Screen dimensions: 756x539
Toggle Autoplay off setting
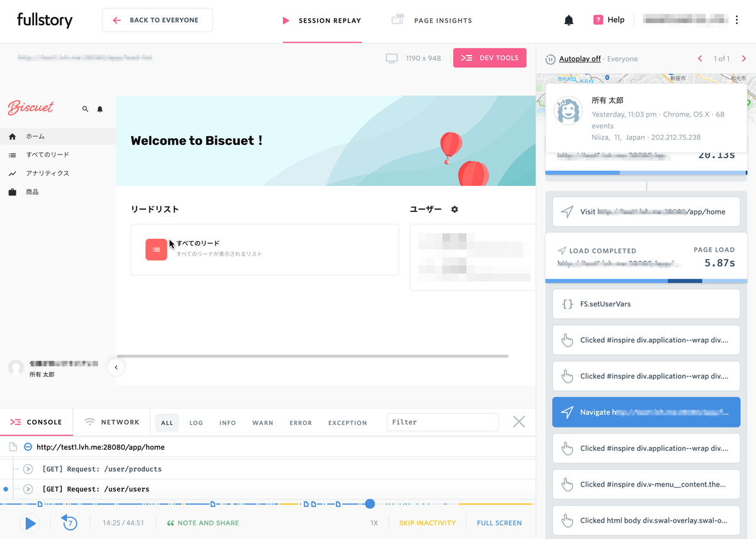580,59
